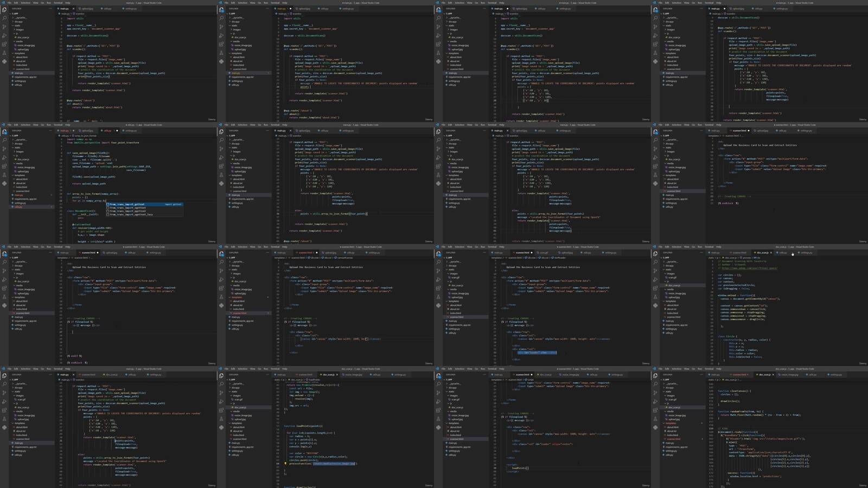868x488 pixels.
Task: Open Extensions view in the autocomplete-popup frame
Action: click(4, 166)
